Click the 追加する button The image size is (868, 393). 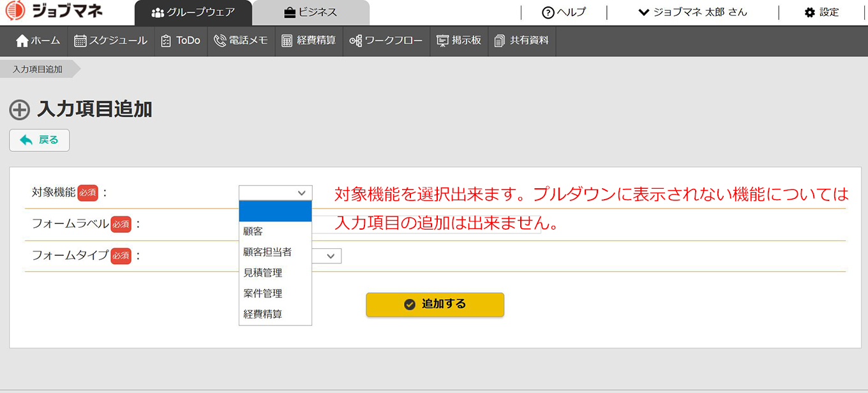(435, 304)
